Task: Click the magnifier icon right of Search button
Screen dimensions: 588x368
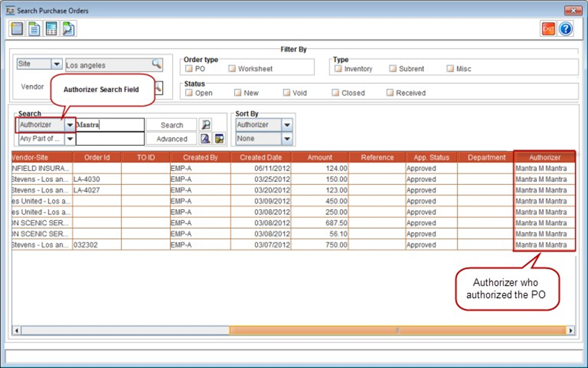Action: click(x=205, y=125)
